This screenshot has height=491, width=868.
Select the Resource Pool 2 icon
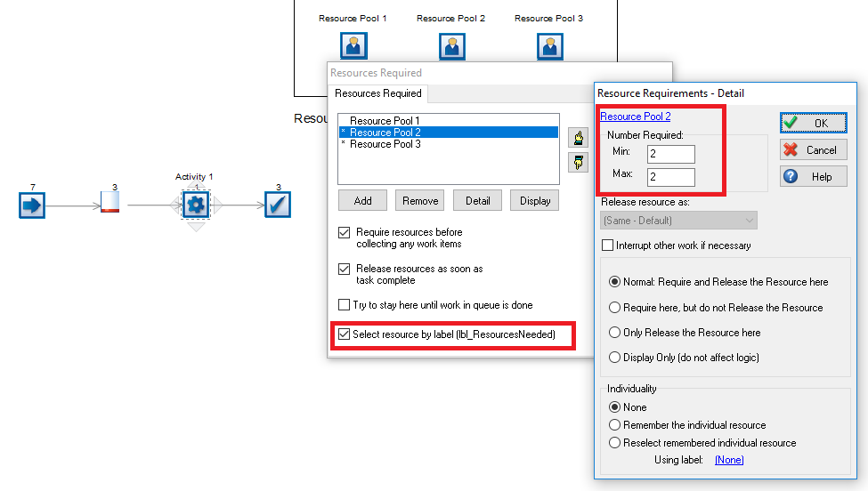pos(451,46)
